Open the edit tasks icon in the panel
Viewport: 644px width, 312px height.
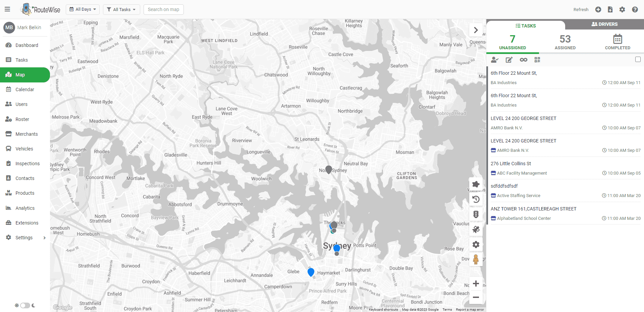tap(509, 60)
